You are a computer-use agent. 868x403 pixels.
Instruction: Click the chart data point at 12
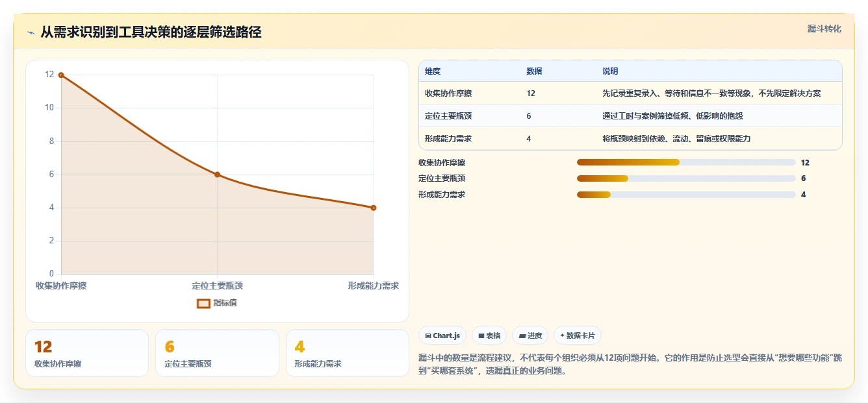61,75
